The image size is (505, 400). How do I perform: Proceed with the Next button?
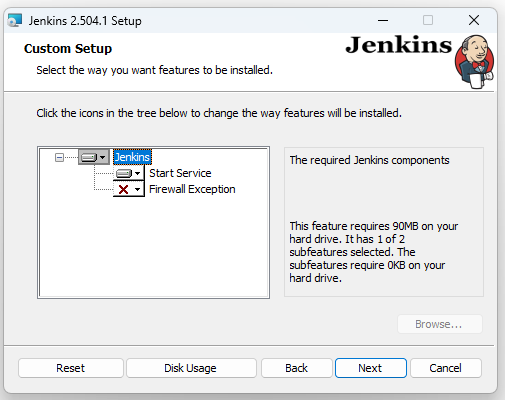(371, 368)
